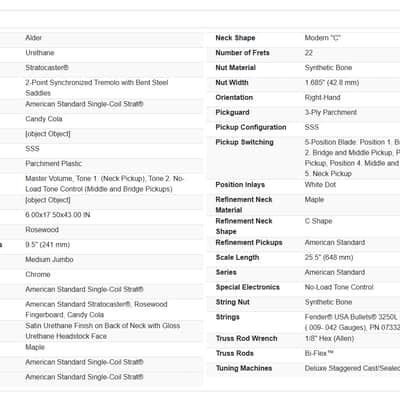Click the Medium Jumbo fret size value

tap(49, 260)
